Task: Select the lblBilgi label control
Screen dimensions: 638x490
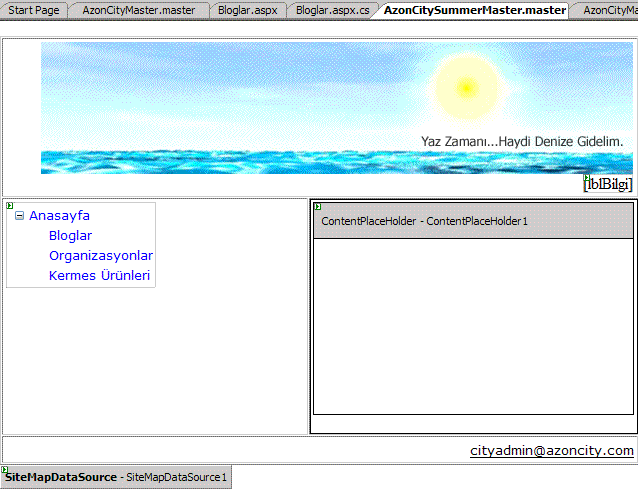Action: pos(608,183)
